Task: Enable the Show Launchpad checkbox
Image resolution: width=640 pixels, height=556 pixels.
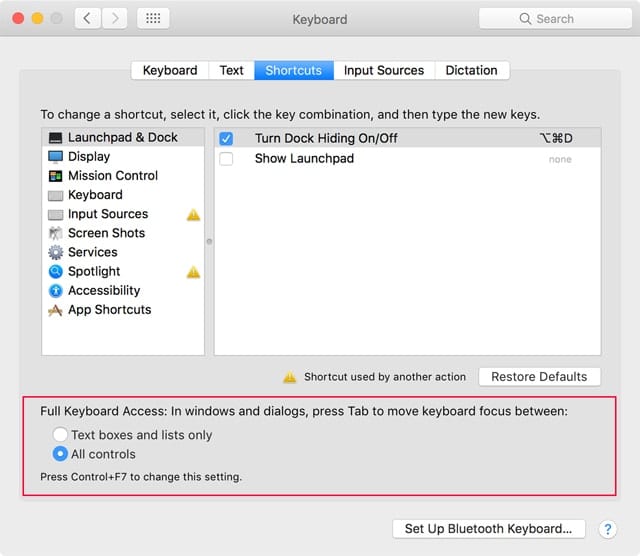Action: click(226, 159)
